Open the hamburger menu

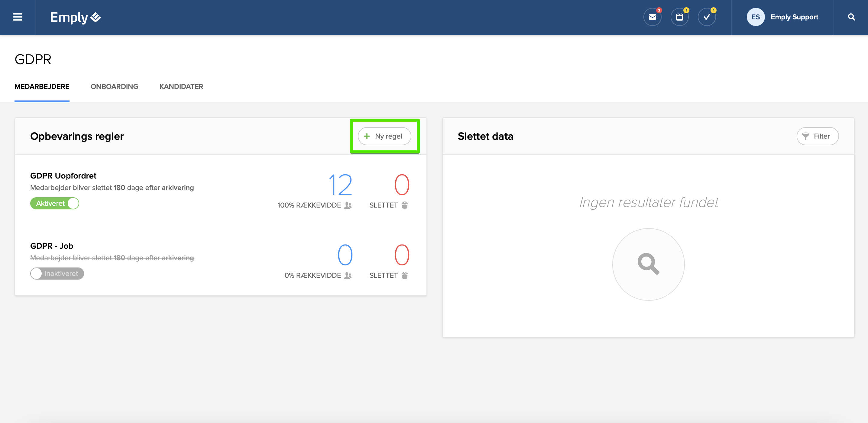18,17
